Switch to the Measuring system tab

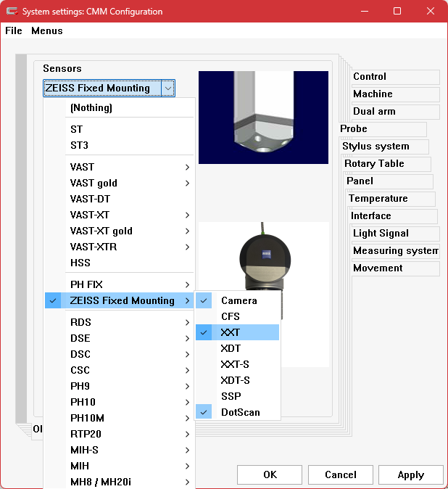click(395, 251)
